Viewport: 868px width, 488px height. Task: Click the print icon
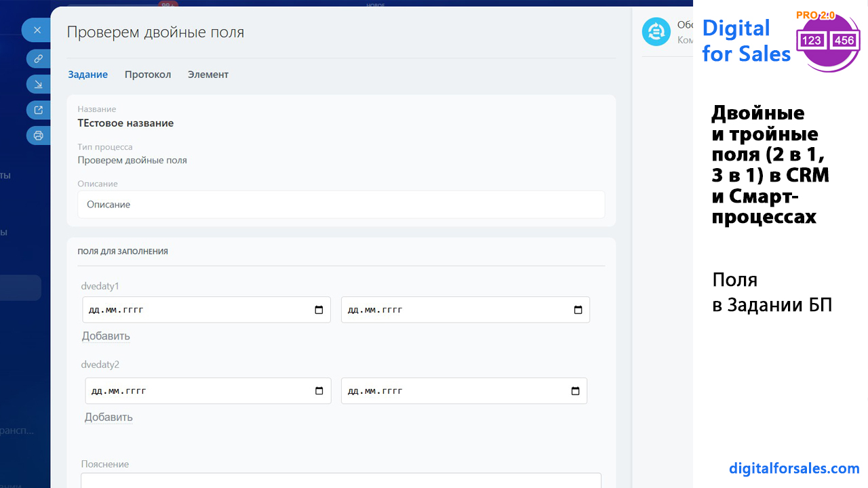[39, 136]
